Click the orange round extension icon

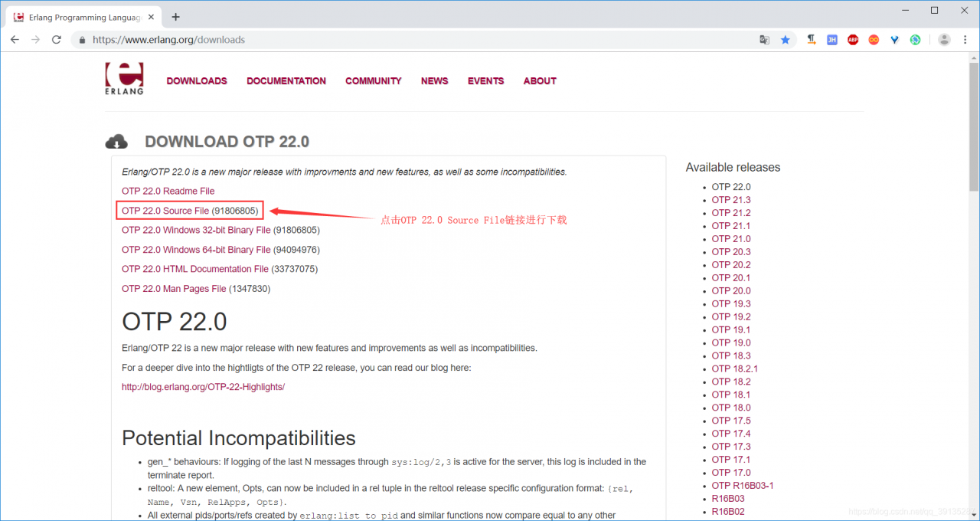click(874, 40)
